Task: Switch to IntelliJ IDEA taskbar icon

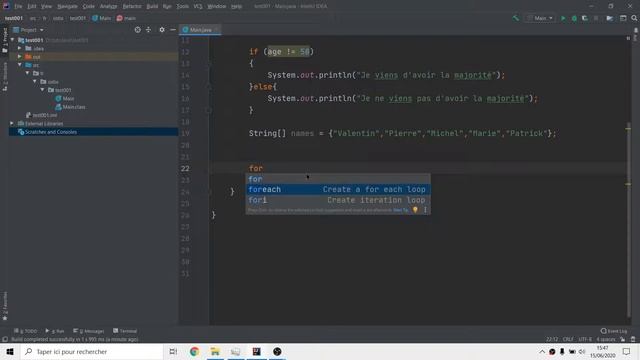Action: 256,352
